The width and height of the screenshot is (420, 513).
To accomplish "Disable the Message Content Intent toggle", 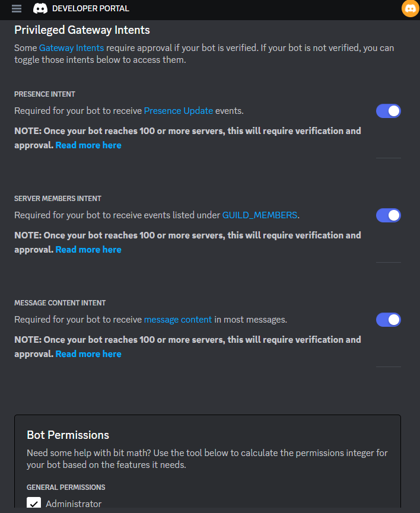I will (388, 320).
